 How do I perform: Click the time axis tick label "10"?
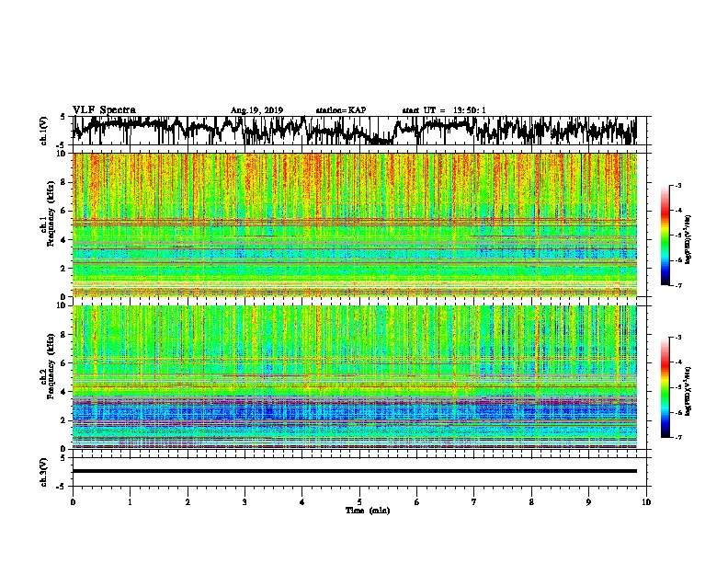pyautogui.click(x=646, y=502)
